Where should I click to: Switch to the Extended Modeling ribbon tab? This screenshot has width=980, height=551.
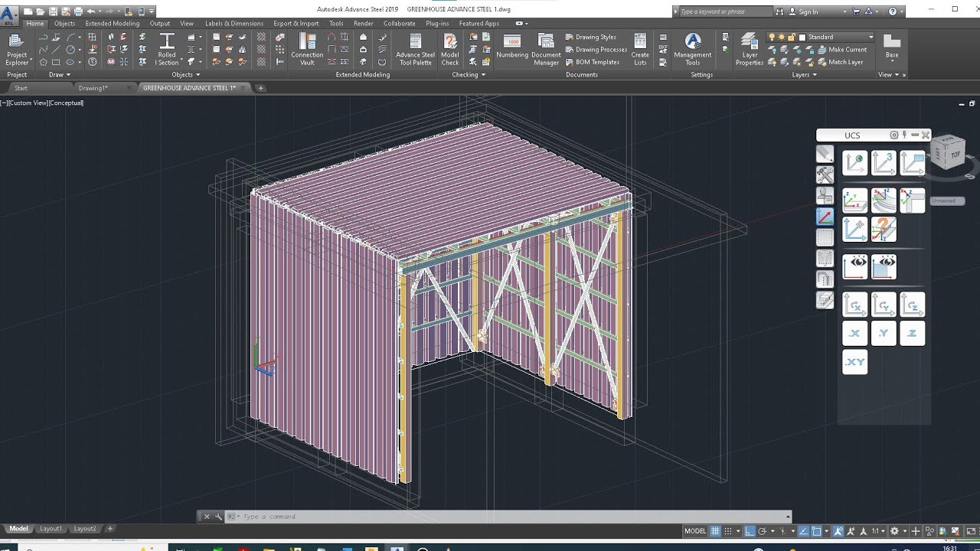[x=113, y=24]
